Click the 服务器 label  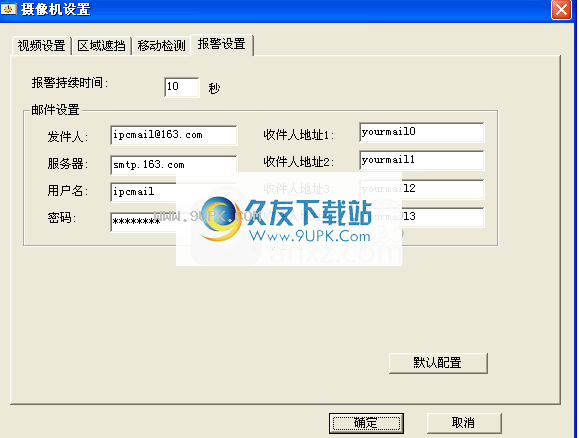pyautogui.click(x=68, y=163)
